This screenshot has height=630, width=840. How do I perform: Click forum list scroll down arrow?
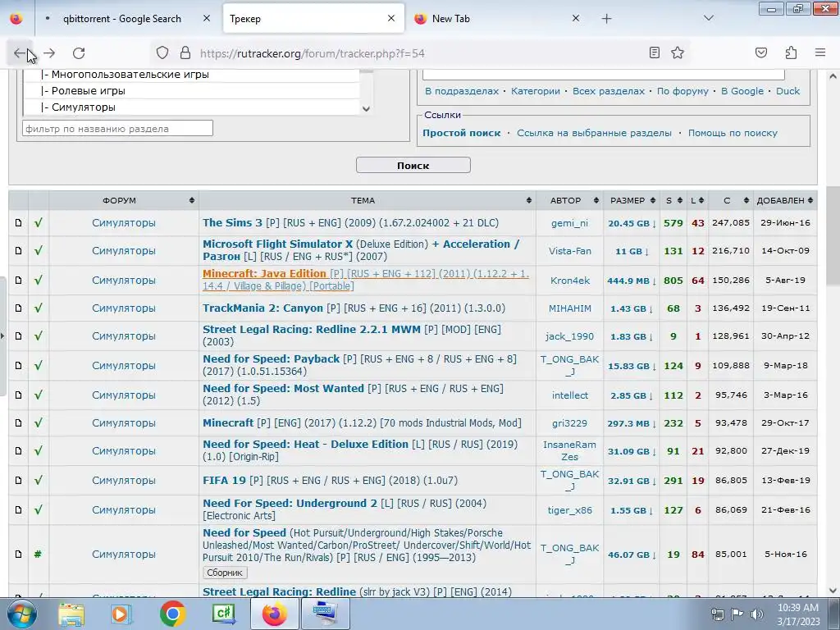[366, 109]
